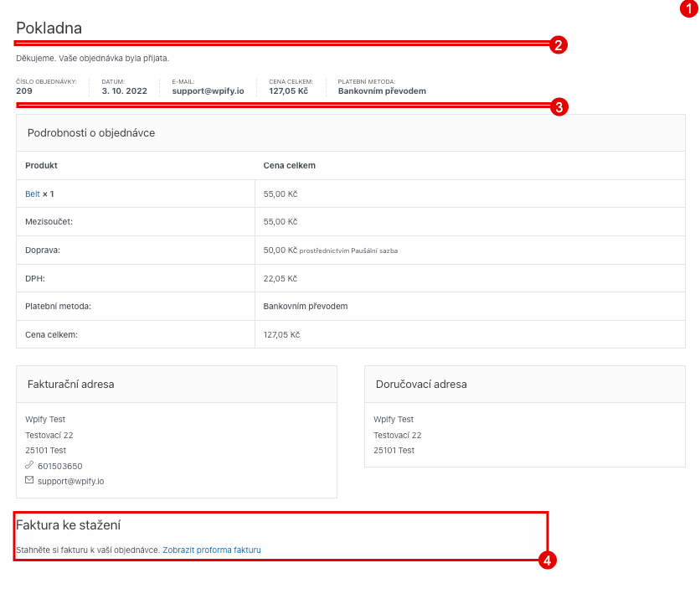Viewport: 700px width, 594px height.
Task: Click the payment method in the summary bar
Action: coord(382,90)
